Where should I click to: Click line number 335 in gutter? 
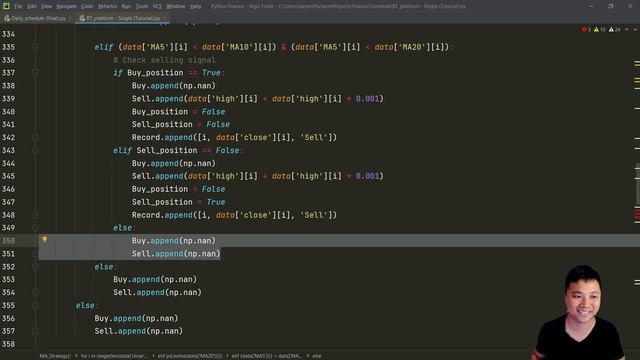(8, 47)
